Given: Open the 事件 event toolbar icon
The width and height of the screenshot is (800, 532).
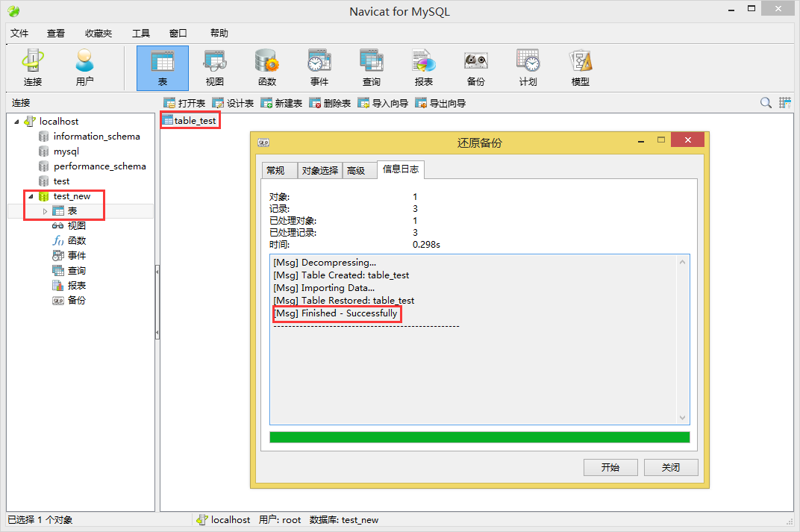Looking at the screenshot, I should tap(319, 68).
